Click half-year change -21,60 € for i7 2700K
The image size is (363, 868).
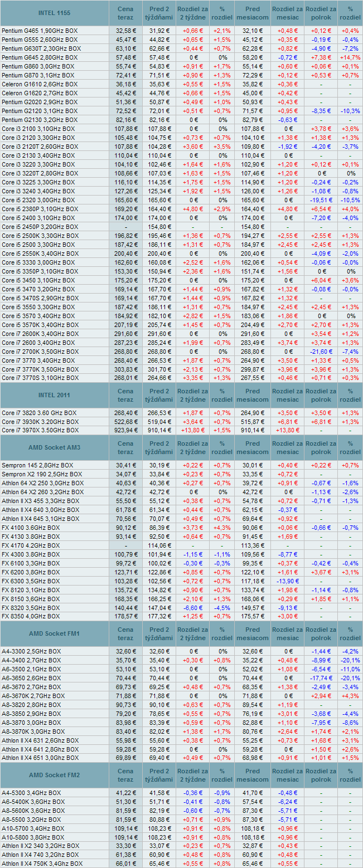321,352
